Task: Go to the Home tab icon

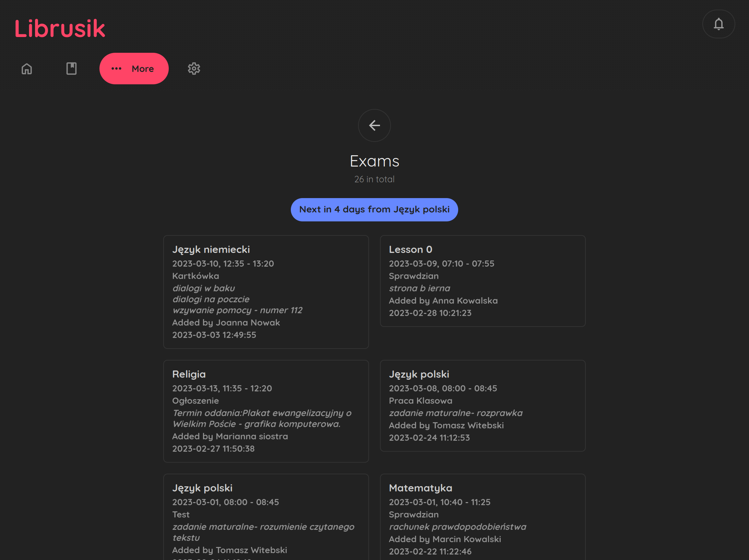Action: point(27,69)
